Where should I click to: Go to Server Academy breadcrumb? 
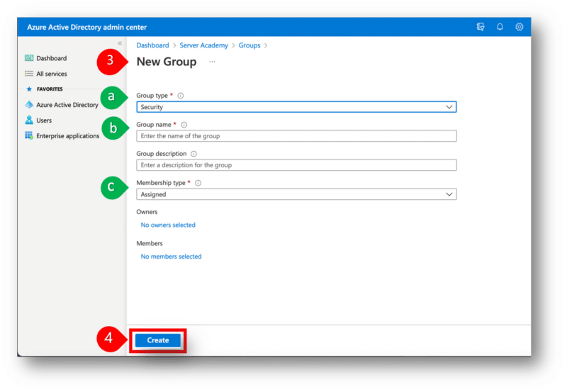coord(203,45)
